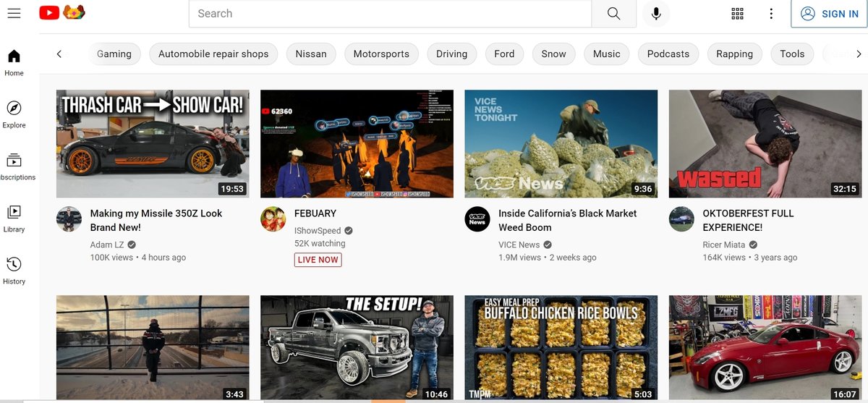Viewport: 868px width, 403px height.
Task: Start voice search with microphone icon
Action: (x=656, y=14)
